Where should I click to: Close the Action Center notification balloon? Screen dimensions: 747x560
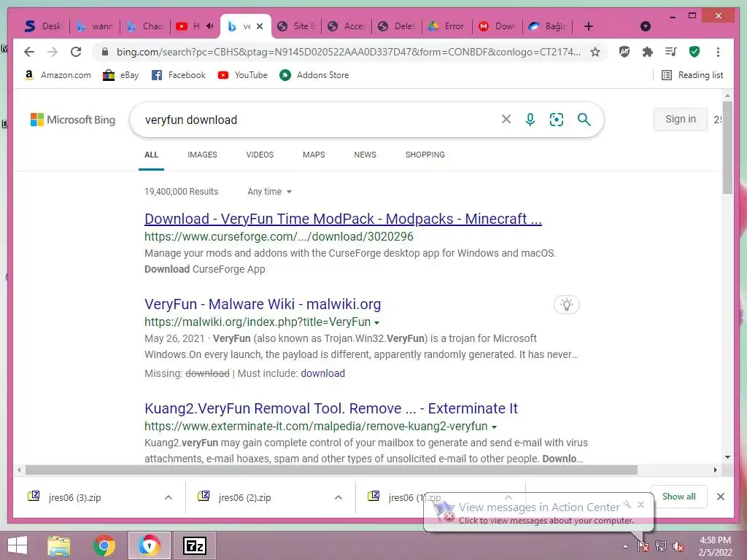coord(640,505)
